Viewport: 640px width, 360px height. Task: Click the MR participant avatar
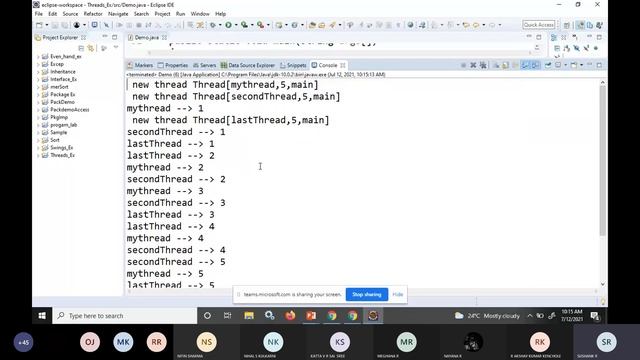click(x=406, y=342)
